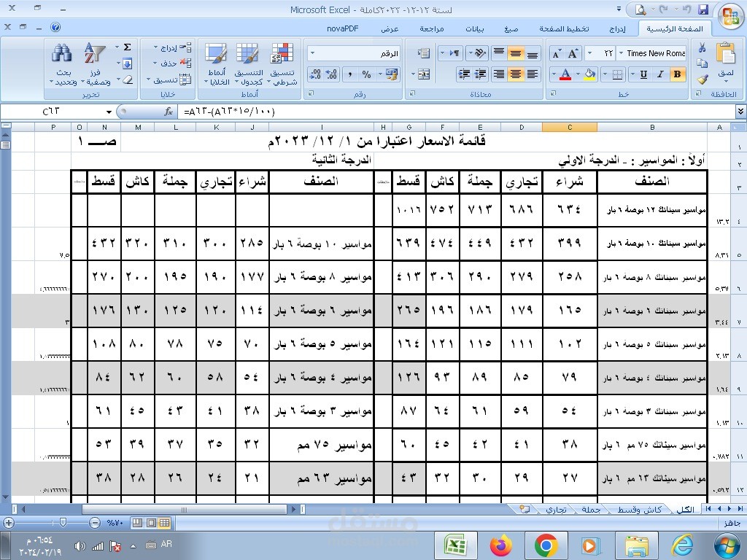The width and height of the screenshot is (747, 560).
Task: Click the zoom in plus button
Action: 8,523
